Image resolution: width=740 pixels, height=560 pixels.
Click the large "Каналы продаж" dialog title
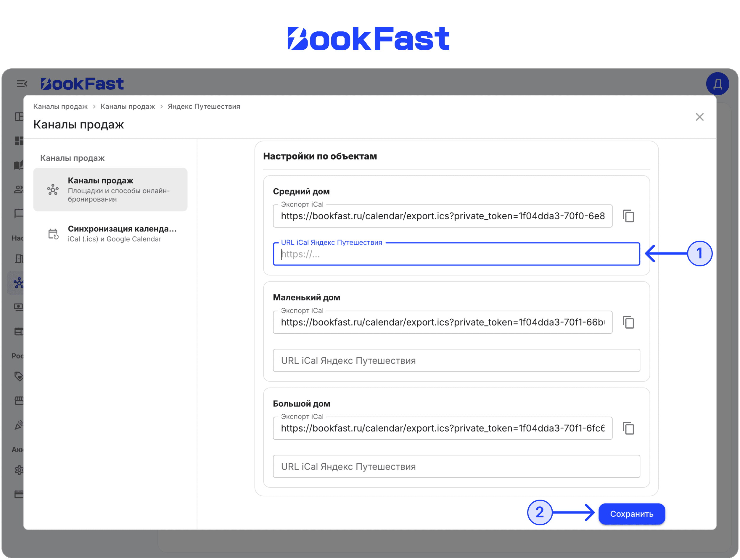pyautogui.click(x=79, y=124)
